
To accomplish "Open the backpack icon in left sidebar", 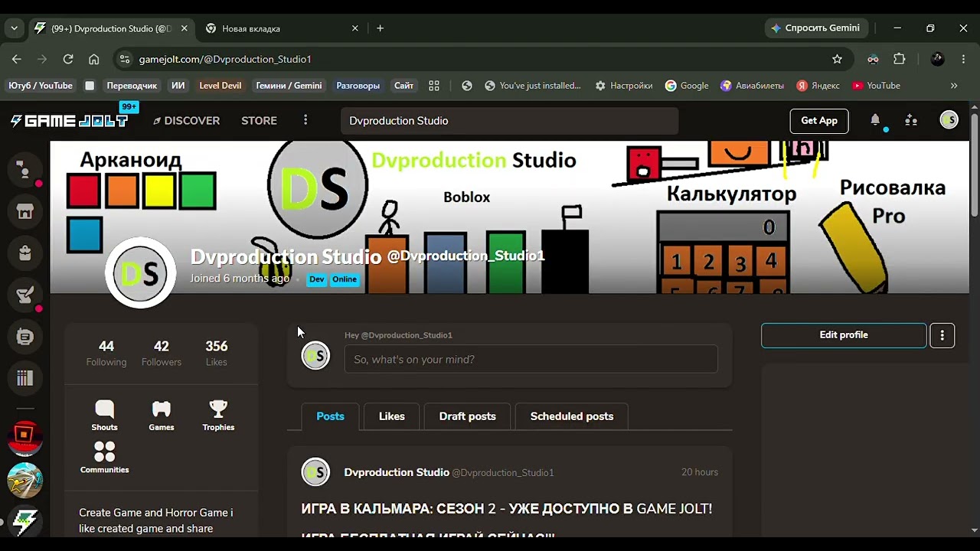I will click(x=25, y=253).
